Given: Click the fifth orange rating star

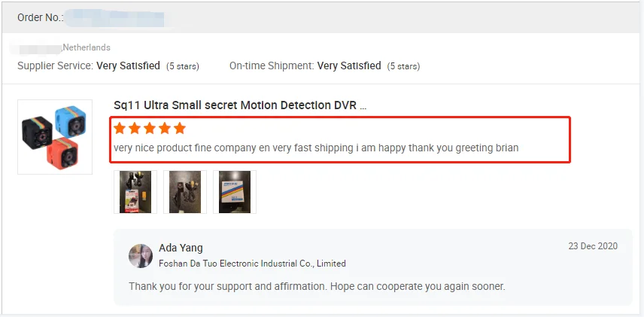Looking at the screenshot, I should tap(179, 129).
